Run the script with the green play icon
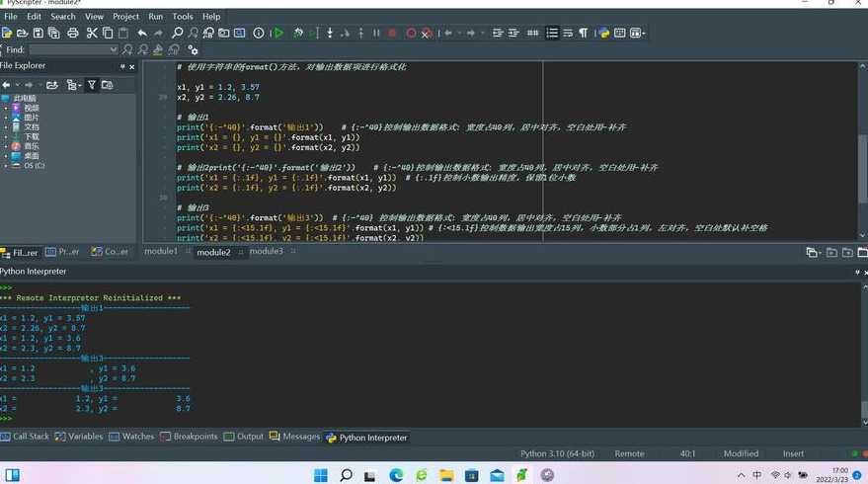Image resolution: width=868 pixels, height=484 pixels. (278, 34)
